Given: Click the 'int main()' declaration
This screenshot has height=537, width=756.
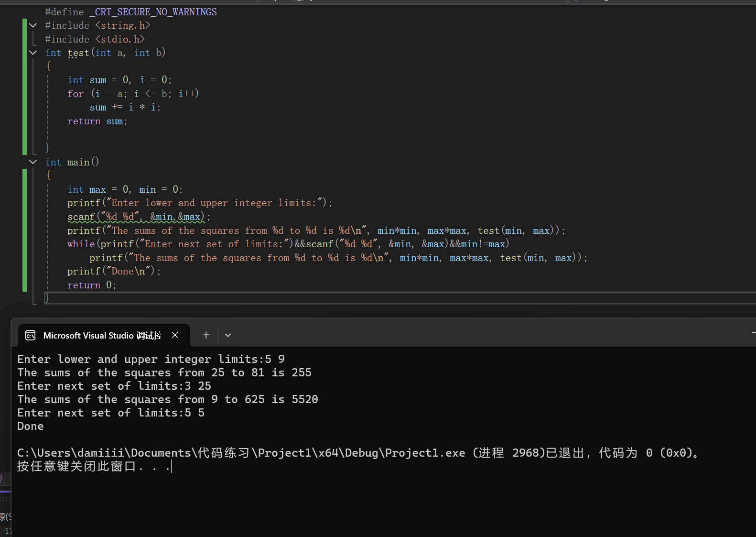Looking at the screenshot, I should [72, 162].
